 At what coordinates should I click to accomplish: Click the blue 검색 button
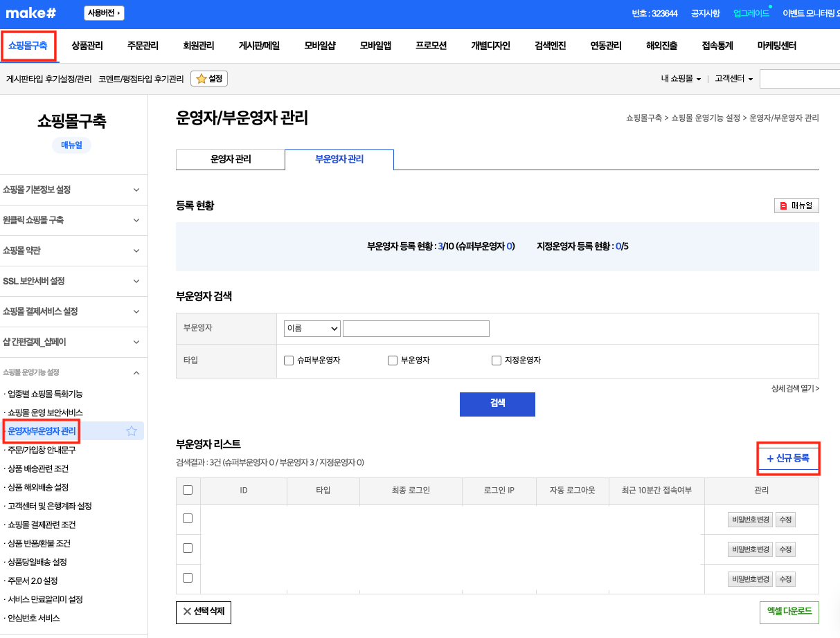pos(497,404)
